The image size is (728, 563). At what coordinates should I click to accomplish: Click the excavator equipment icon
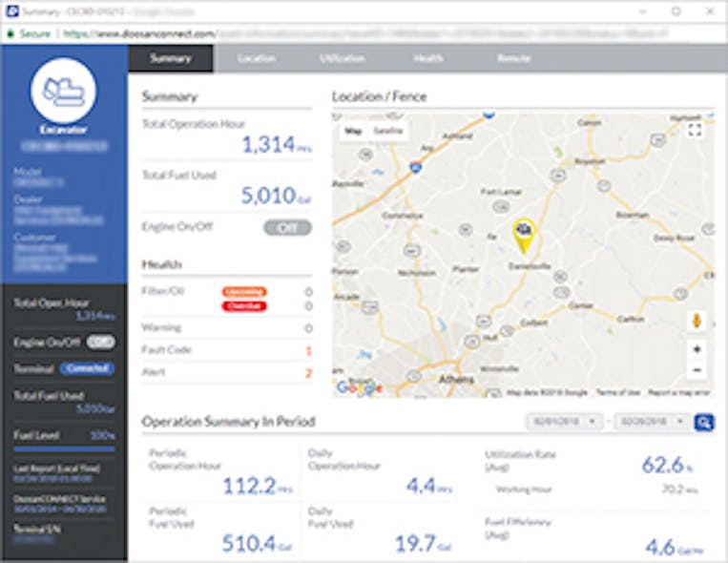coord(63,90)
